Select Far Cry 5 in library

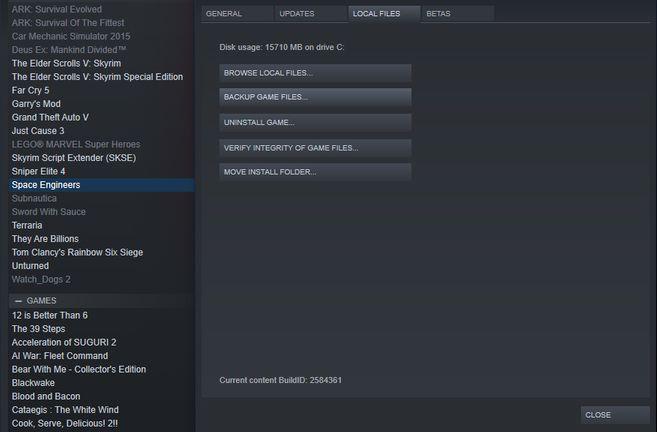[30, 91]
